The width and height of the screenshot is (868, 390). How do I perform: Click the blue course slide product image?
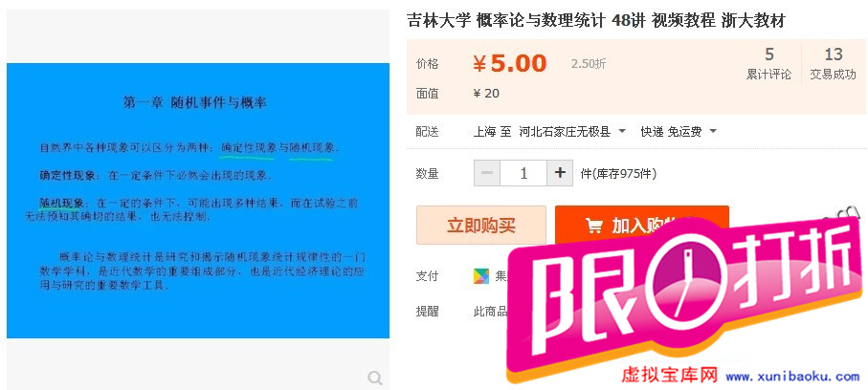[198, 200]
